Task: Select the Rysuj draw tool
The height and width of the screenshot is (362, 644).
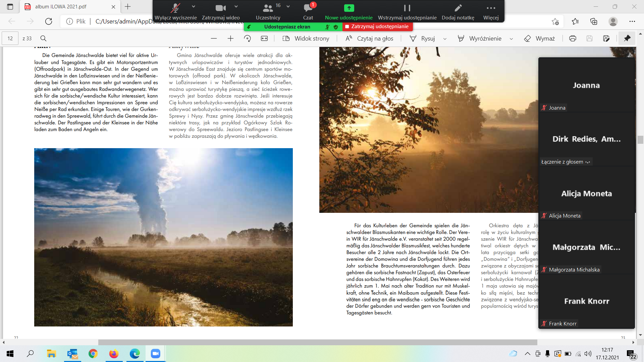Action: tap(422, 39)
